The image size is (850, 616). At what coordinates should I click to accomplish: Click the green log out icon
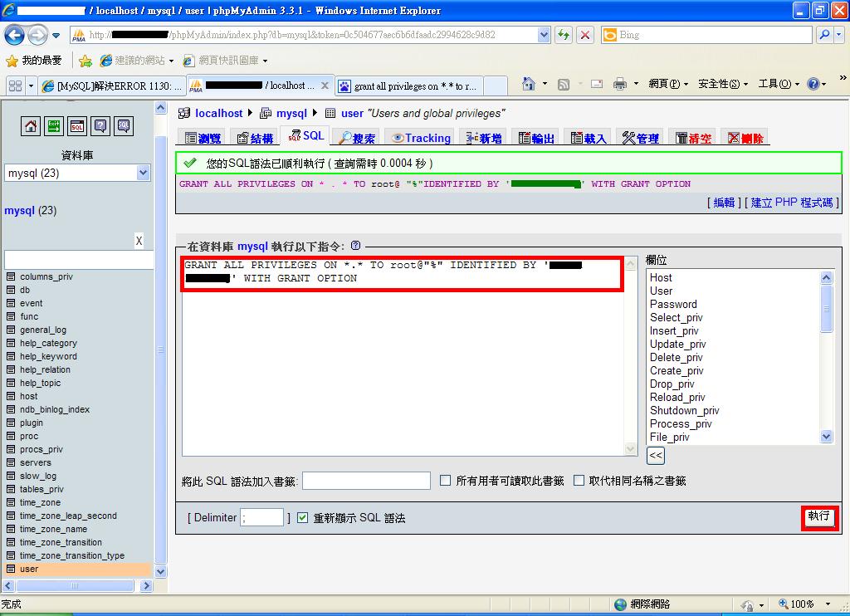(x=54, y=126)
